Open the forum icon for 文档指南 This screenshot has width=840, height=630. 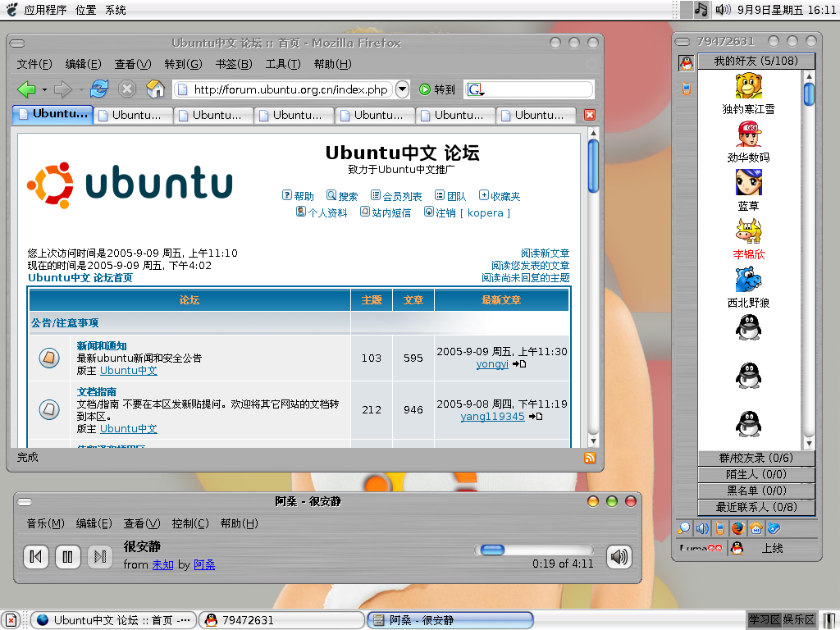(x=49, y=410)
